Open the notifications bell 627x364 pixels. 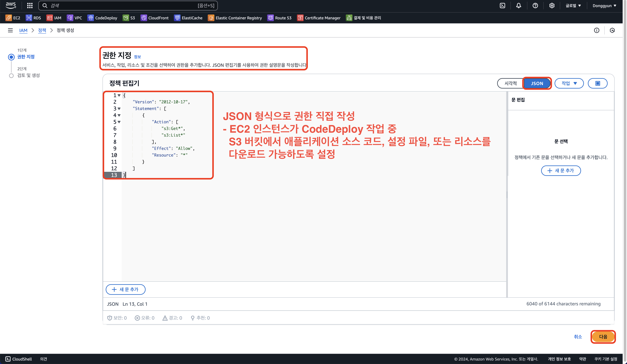click(519, 5)
